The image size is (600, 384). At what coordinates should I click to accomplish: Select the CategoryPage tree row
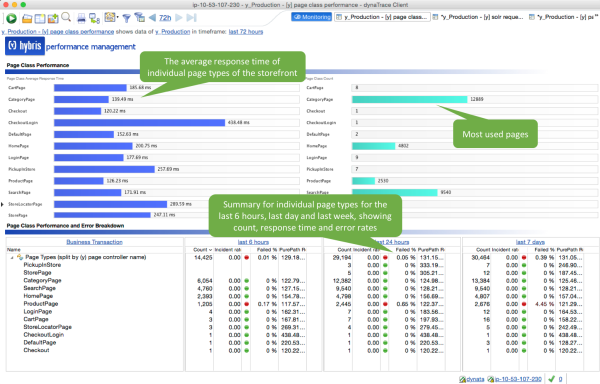pyautogui.click(x=42, y=280)
